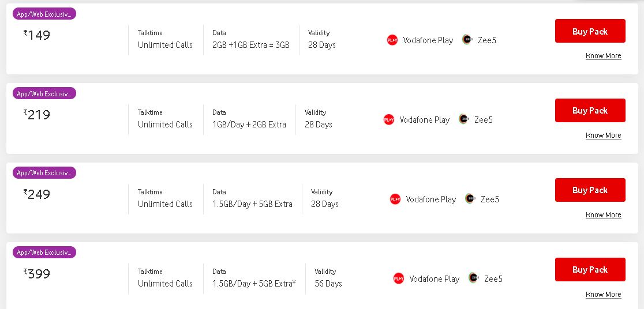Click Zee5 icon in ₹249 pack

click(x=470, y=199)
